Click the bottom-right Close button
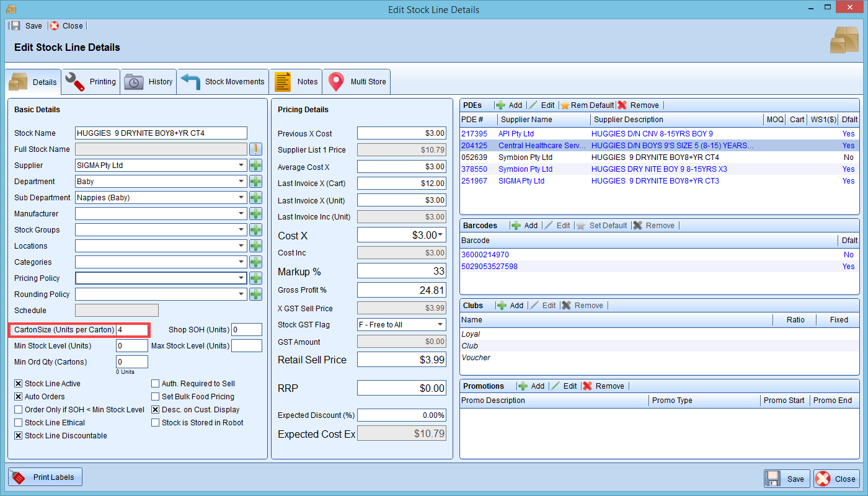Screen dimensions: 868x496 (837, 479)
